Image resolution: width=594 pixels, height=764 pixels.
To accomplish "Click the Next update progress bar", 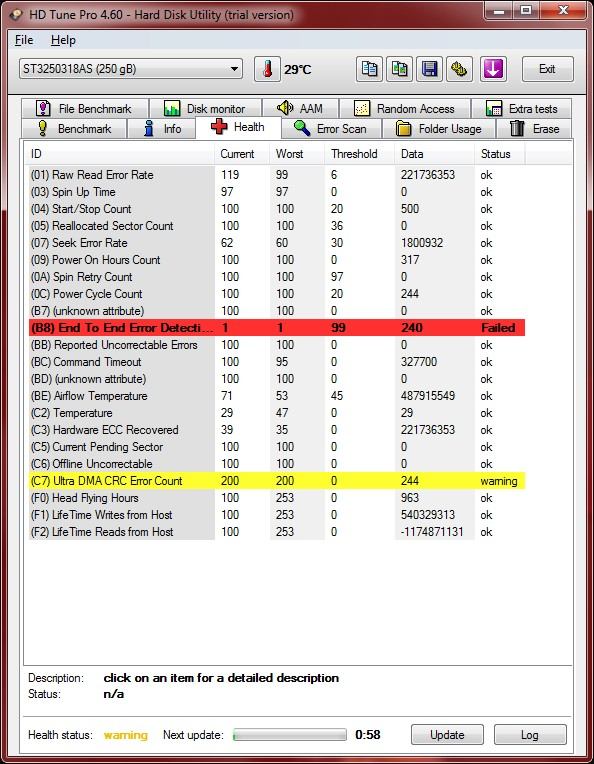I will click(x=289, y=735).
